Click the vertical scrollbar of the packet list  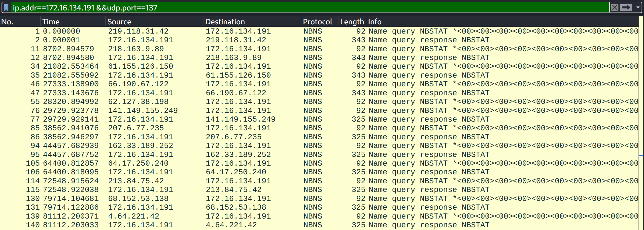click(x=641, y=123)
